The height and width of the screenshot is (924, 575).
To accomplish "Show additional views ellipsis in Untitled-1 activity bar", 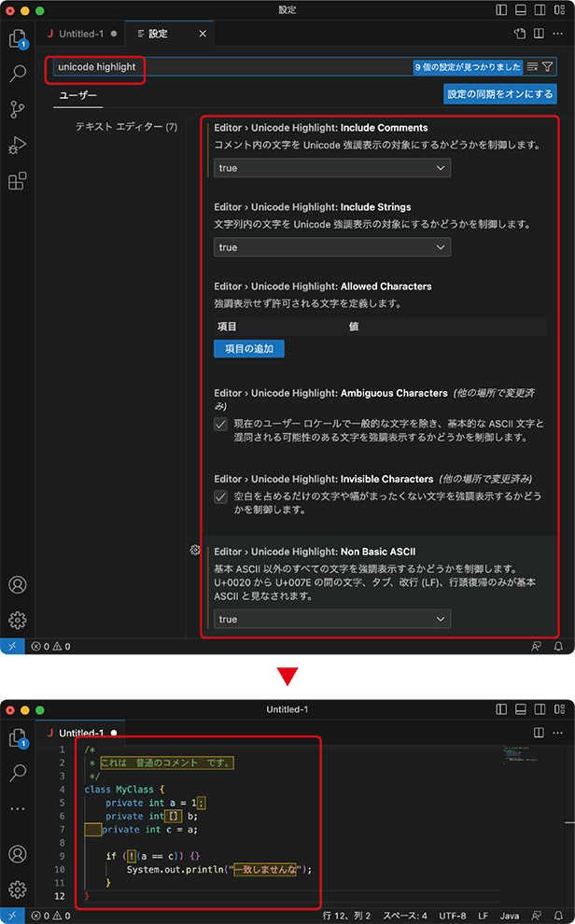I will 18,808.
